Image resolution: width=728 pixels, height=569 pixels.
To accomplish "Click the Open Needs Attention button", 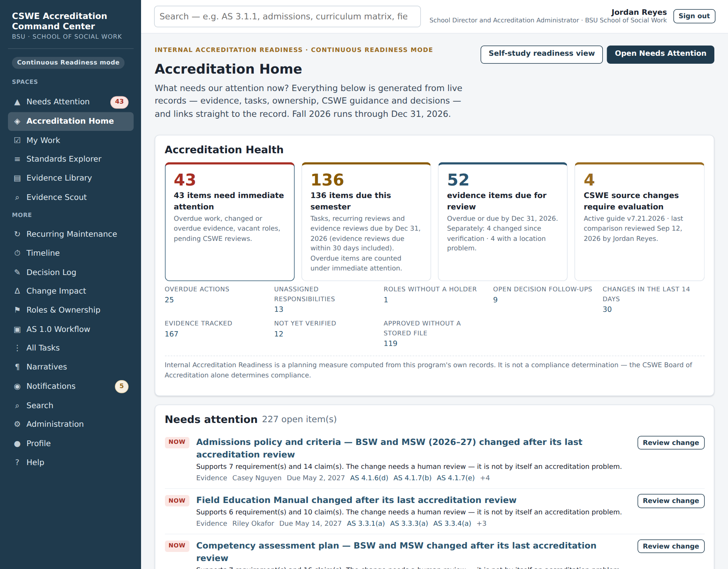I will click(660, 54).
